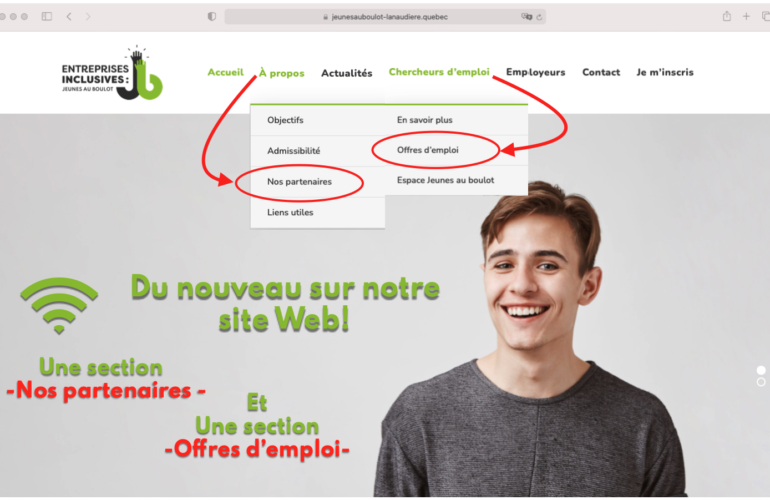
Task: Reload the page with the refresh icon
Action: pyautogui.click(x=539, y=17)
